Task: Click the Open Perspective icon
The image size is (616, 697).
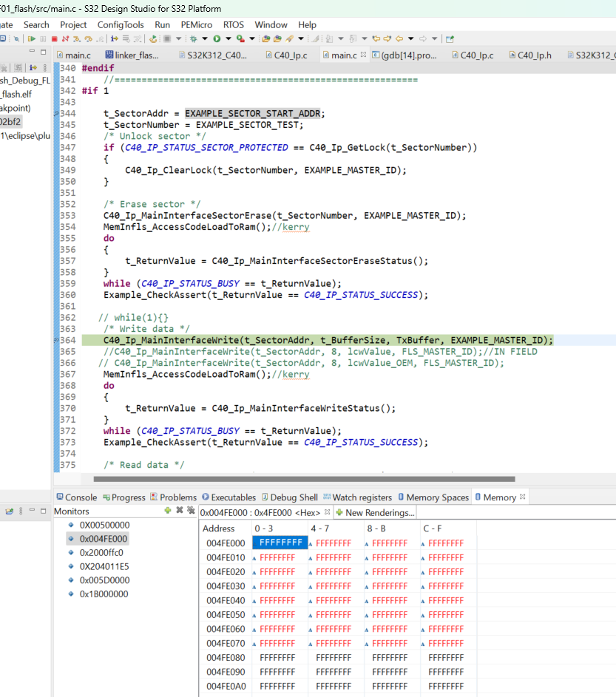Action: pos(450,38)
